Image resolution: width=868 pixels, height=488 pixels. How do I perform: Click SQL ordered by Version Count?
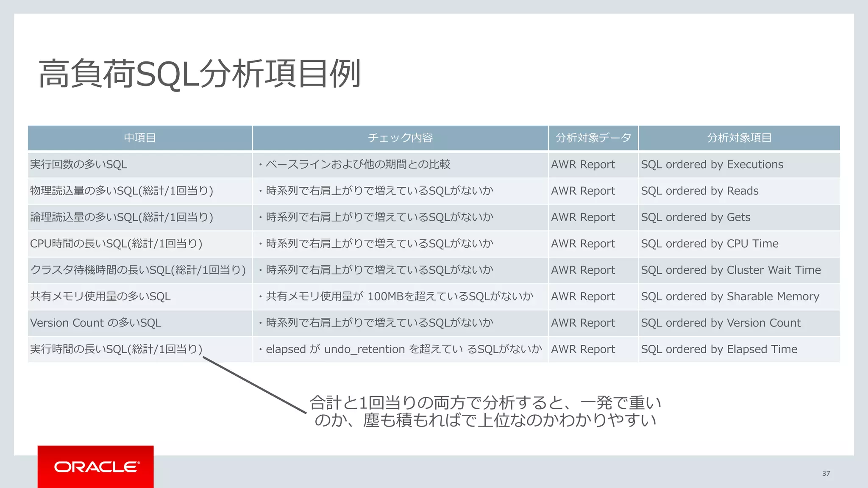coord(721,323)
